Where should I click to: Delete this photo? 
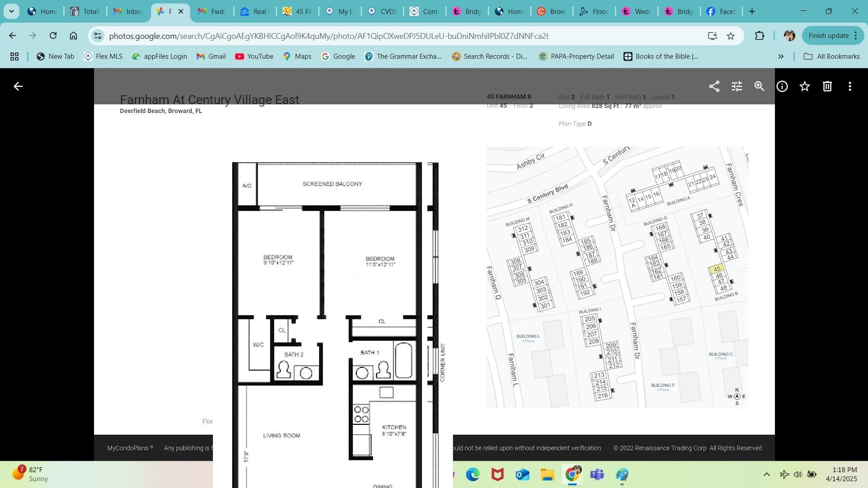(x=827, y=86)
